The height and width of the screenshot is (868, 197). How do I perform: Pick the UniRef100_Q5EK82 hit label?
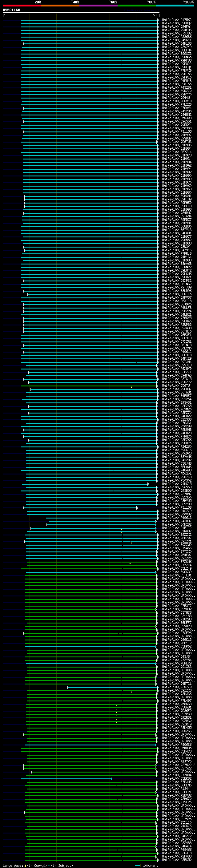pyautogui.click(x=176, y=778)
